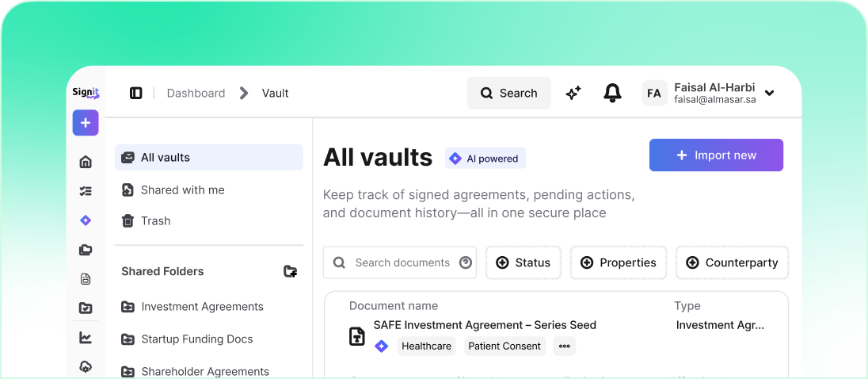Open the AI sparkle assistant icon
Screen dimensions: 868x379
(x=573, y=94)
